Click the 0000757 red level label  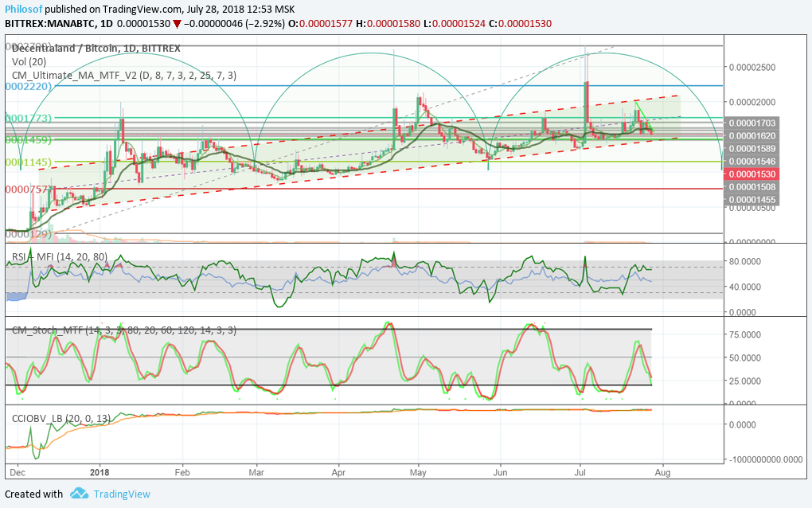(27, 189)
